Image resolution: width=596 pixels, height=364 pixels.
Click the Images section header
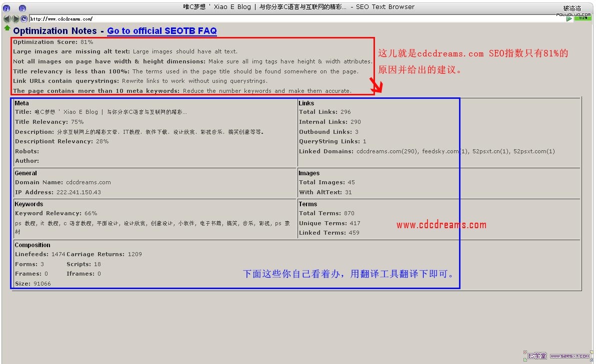[x=309, y=173]
